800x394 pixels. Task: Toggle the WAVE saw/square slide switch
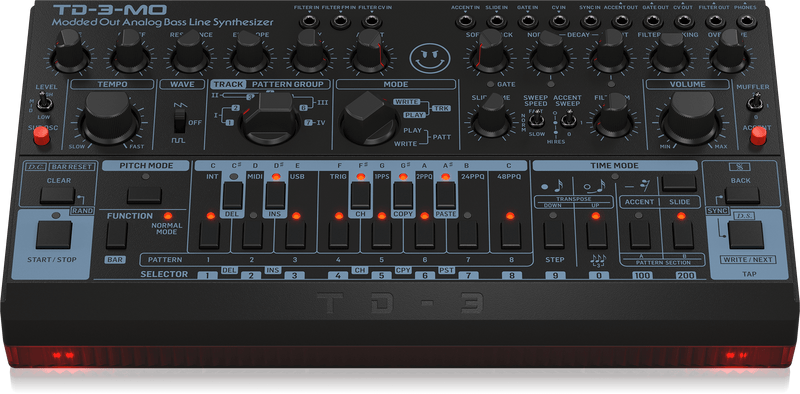click(179, 121)
